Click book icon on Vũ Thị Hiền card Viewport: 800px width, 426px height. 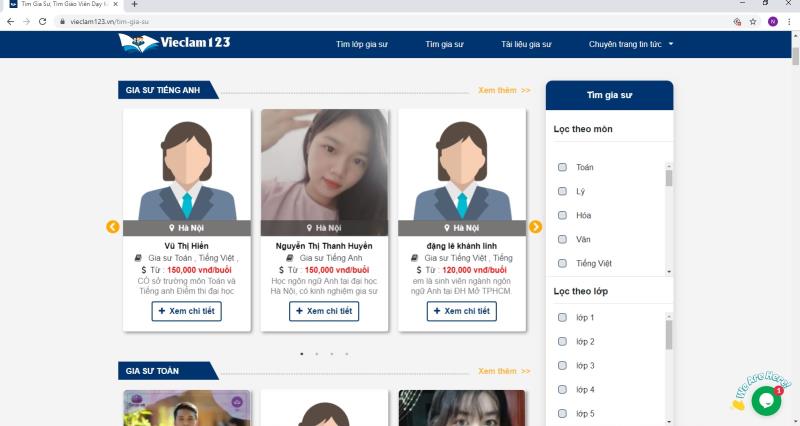(138, 258)
